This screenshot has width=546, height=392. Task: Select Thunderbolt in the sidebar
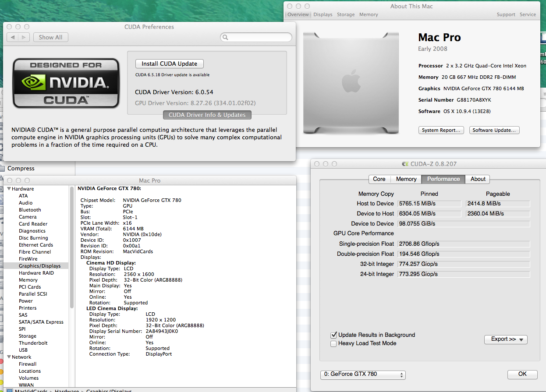click(x=33, y=343)
